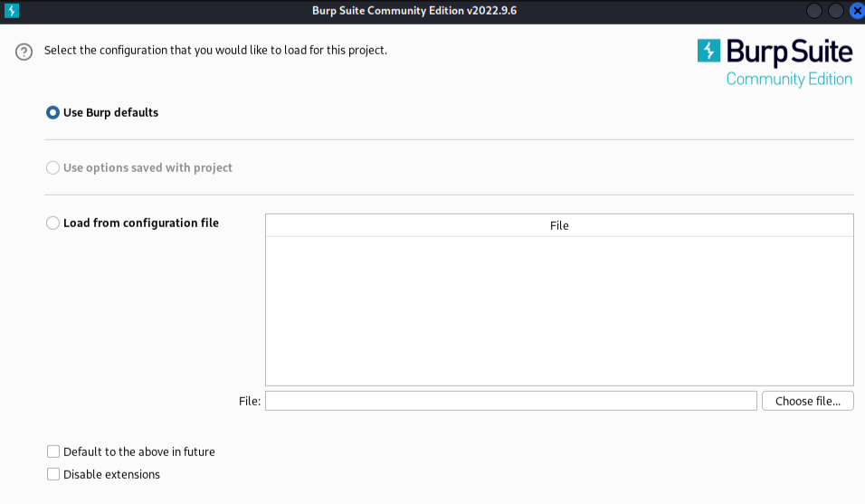
Task: Select the Use Burp defaults radio button
Action: [52, 112]
